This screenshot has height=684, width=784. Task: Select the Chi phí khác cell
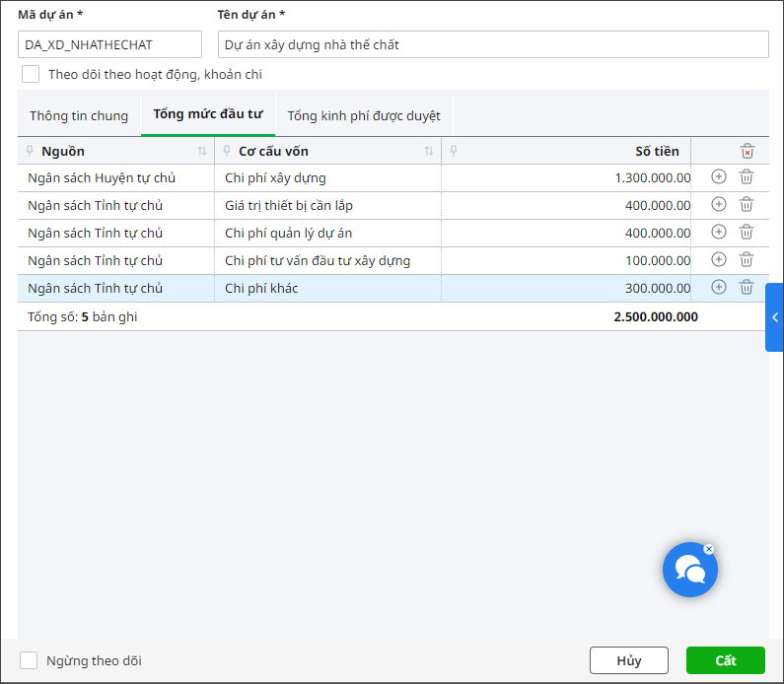pyautogui.click(x=328, y=288)
